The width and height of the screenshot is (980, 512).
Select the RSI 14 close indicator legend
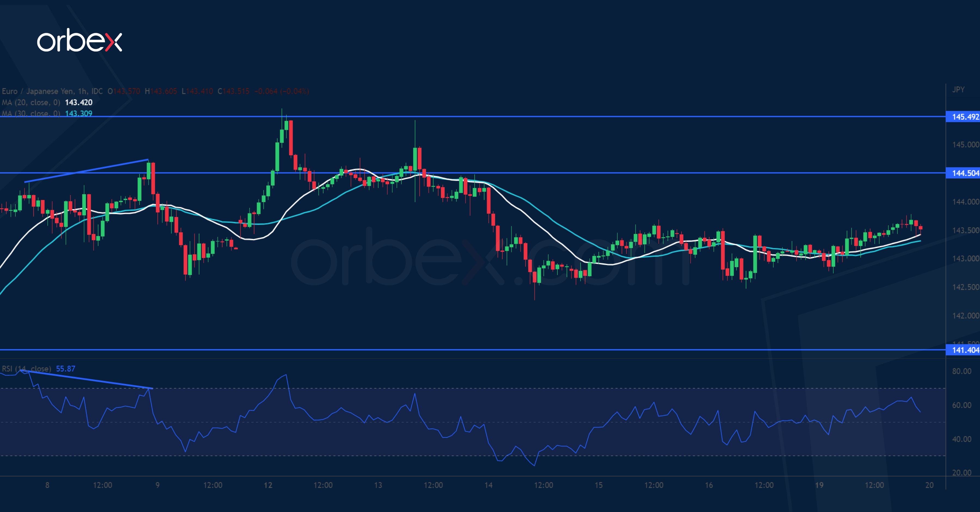pyautogui.click(x=26, y=369)
